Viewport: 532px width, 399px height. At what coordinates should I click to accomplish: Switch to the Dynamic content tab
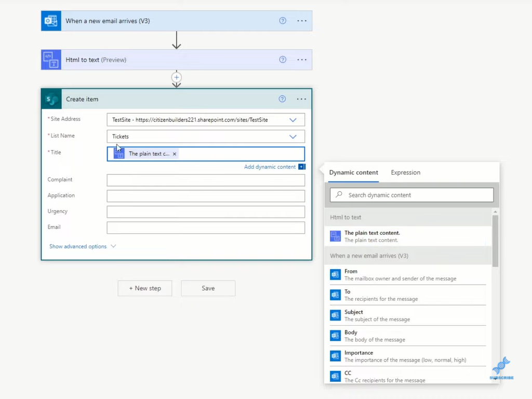pos(353,172)
